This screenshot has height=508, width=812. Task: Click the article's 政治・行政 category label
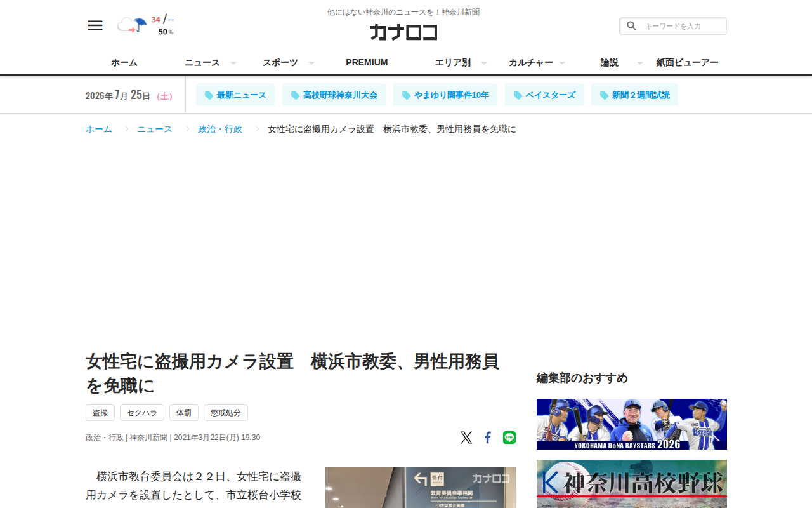[x=105, y=438]
